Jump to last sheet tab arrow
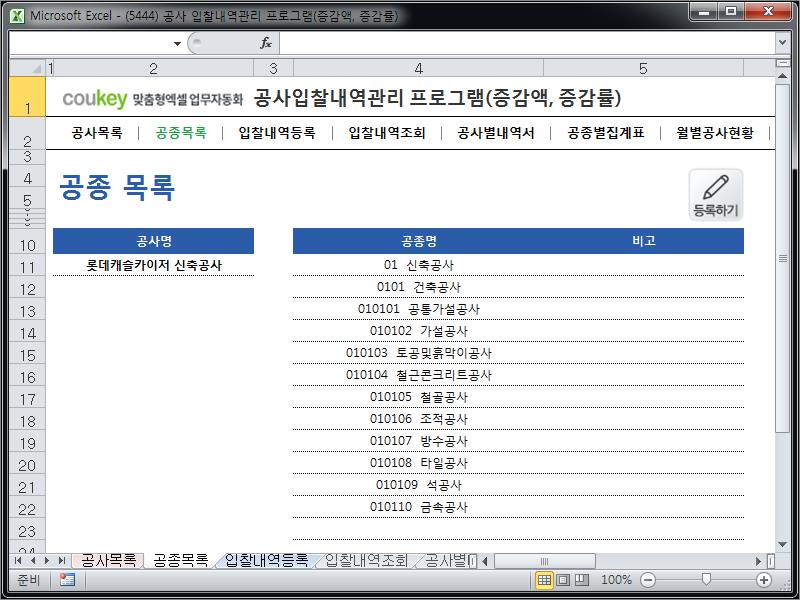800x600 pixels. [x=62, y=561]
